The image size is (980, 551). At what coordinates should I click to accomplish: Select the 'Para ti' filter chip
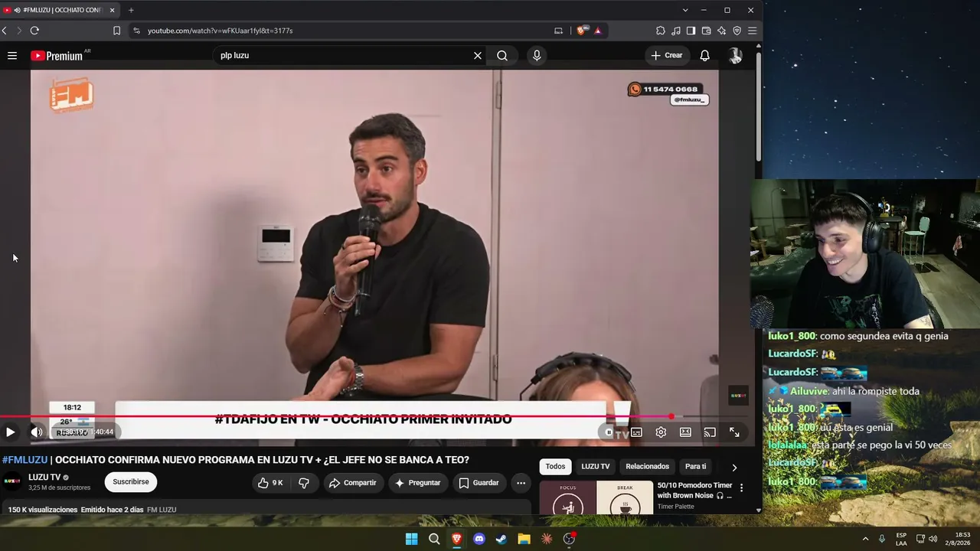pyautogui.click(x=695, y=467)
